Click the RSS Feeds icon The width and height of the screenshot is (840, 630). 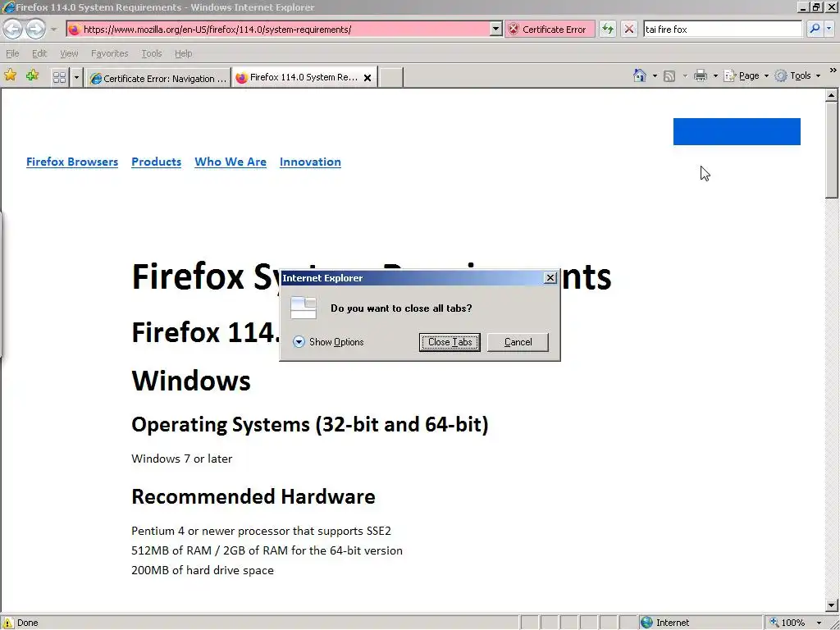click(669, 76)
